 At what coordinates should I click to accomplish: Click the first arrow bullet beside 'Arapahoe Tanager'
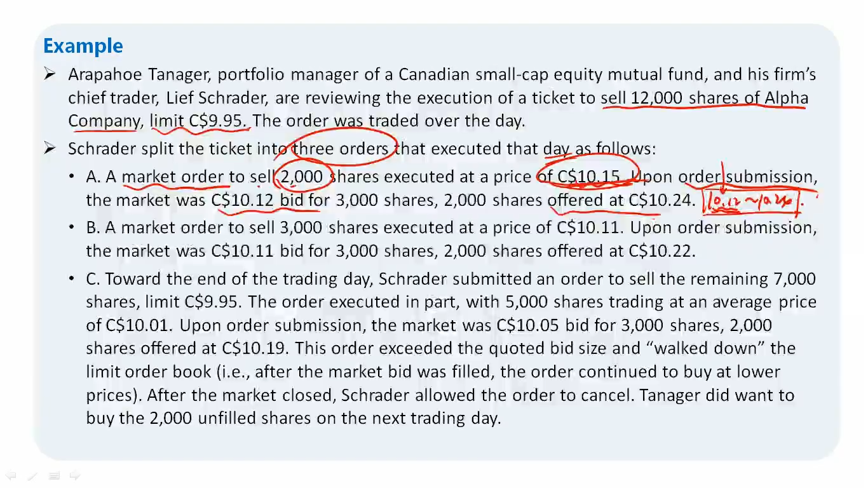tap(51, 75)
